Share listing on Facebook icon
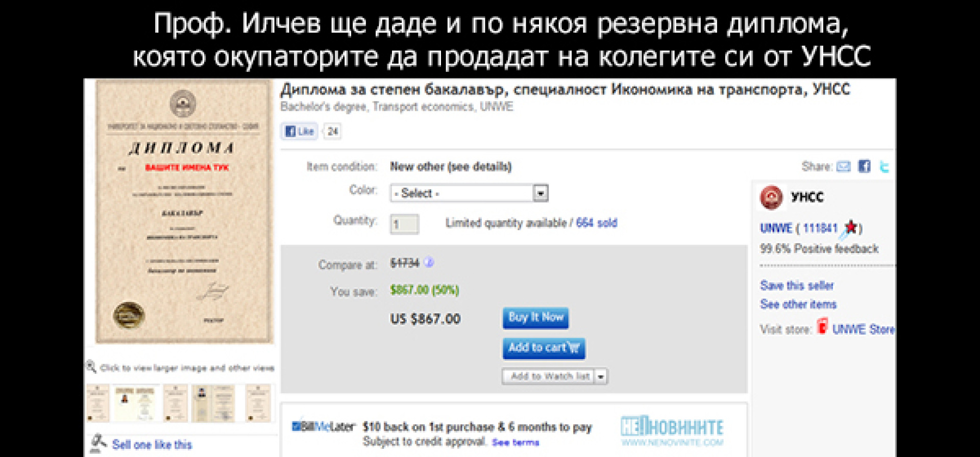The image size is (980, 457). click(864, 166)
